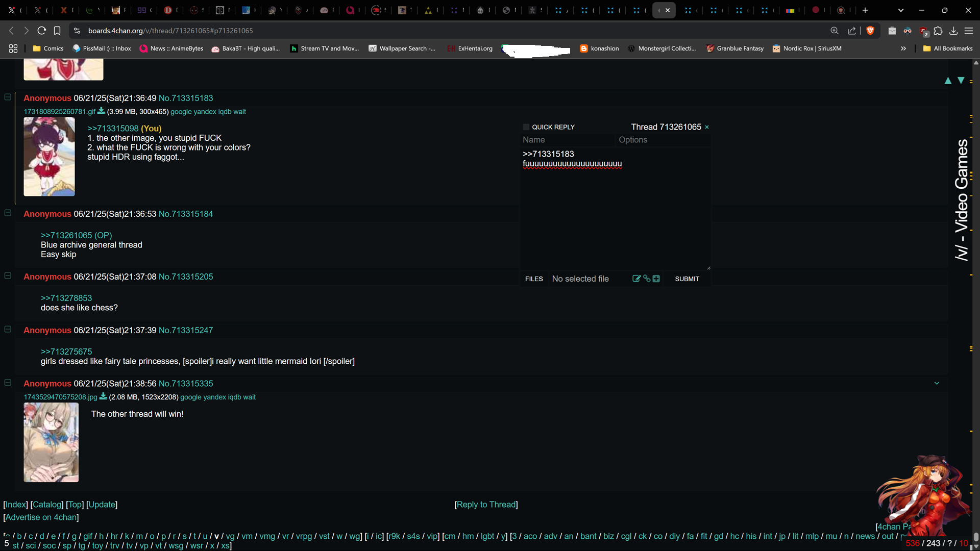The image size is (980, 551).
Task: Open the Index link at the bottom
Action: tap(15, 504)
